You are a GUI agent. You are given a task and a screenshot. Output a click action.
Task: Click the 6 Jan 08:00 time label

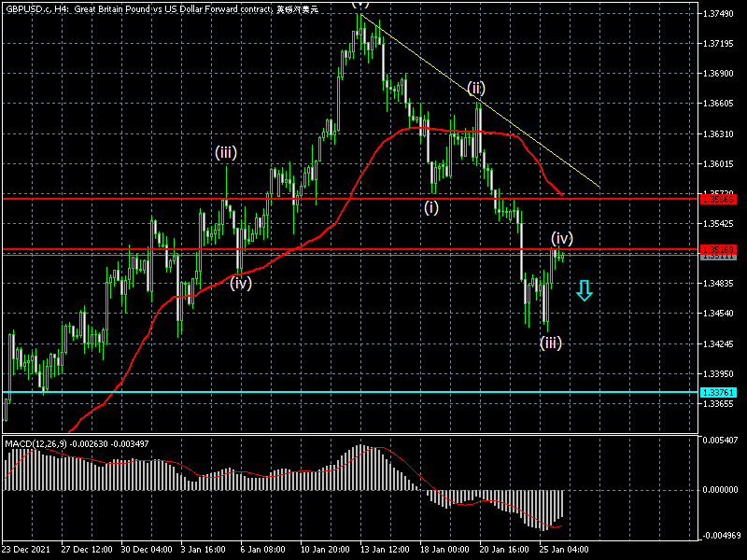point(263,550)
